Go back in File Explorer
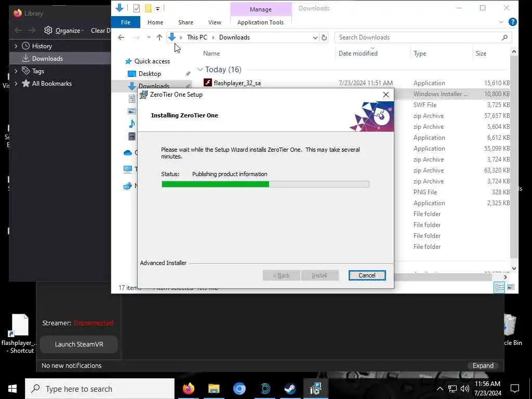The height and width of the screenshot is (399, 532). 121,37
